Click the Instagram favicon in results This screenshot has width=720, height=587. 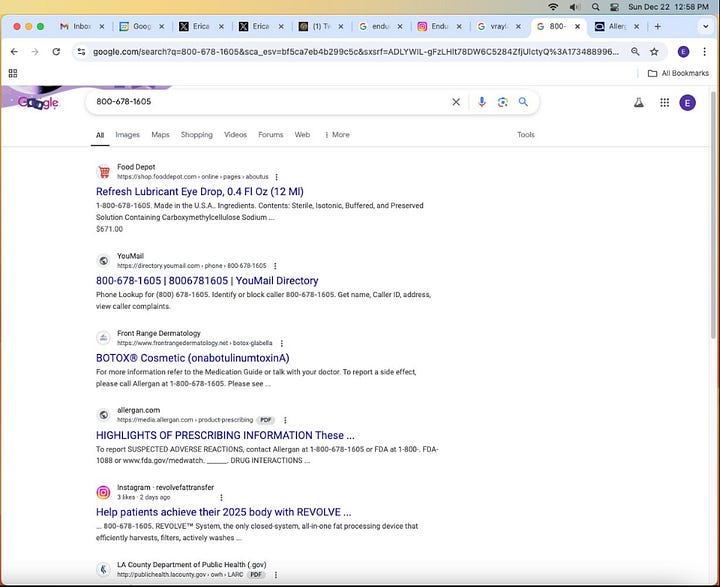[x=103, y=492]
